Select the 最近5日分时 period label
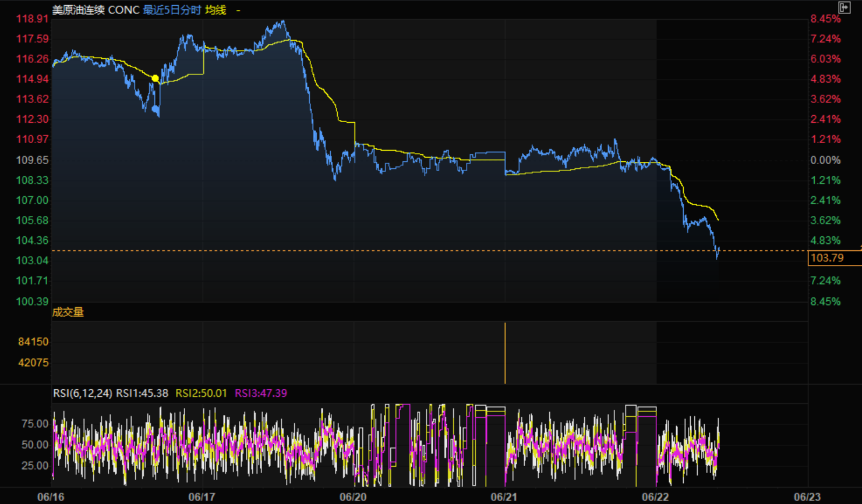The width and height of the screenshot is (862, 504). click(x=172, y=10)
